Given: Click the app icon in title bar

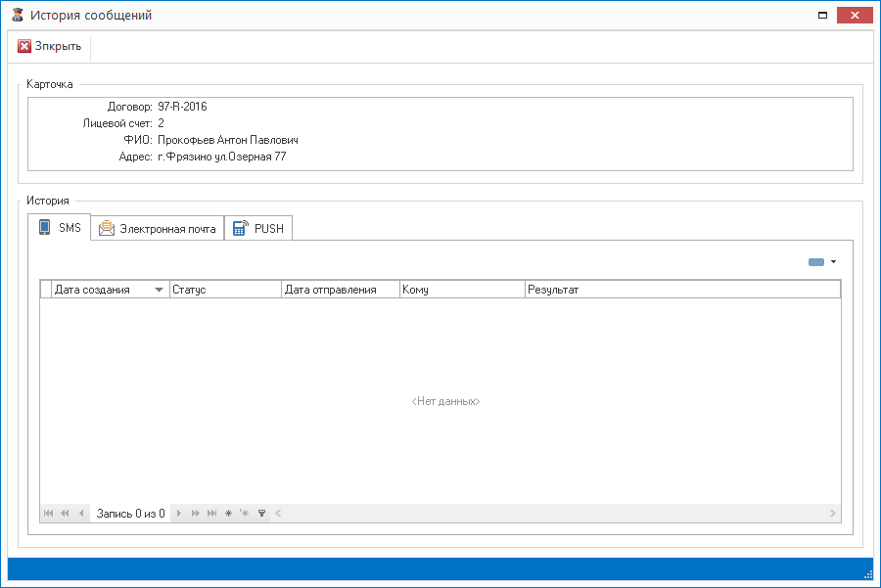Looking at the screenshot, I should point(18,15).
